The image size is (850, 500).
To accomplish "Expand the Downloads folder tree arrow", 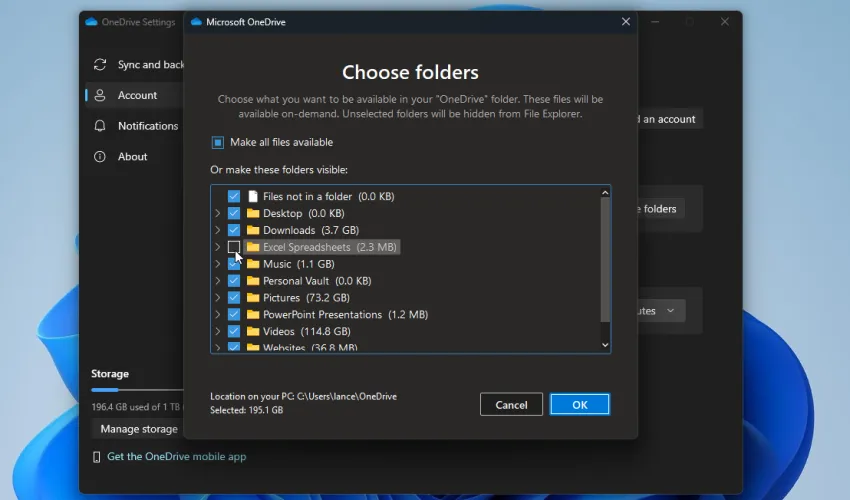I will [218, 231].
